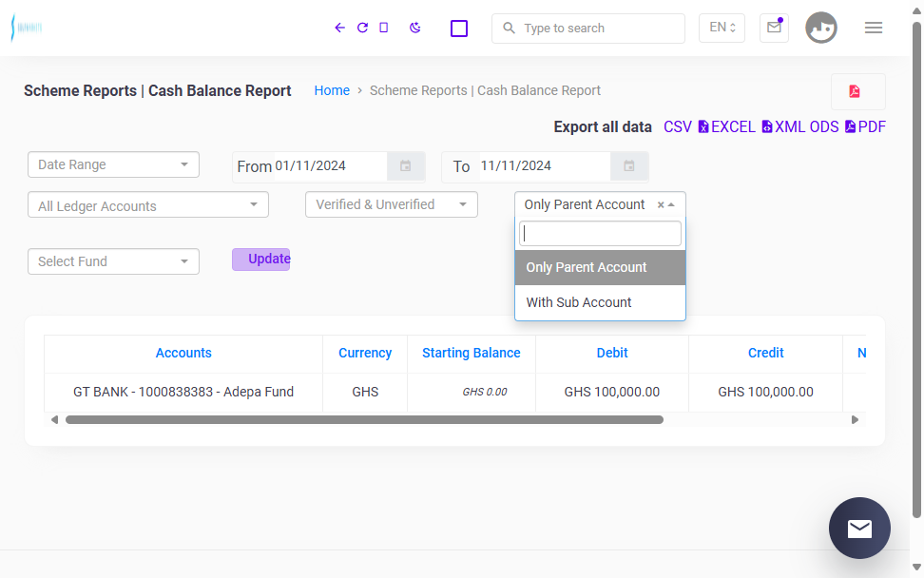Click the GHS 0.00 starting balance
The image size is (924, 578).
[485, 393]
